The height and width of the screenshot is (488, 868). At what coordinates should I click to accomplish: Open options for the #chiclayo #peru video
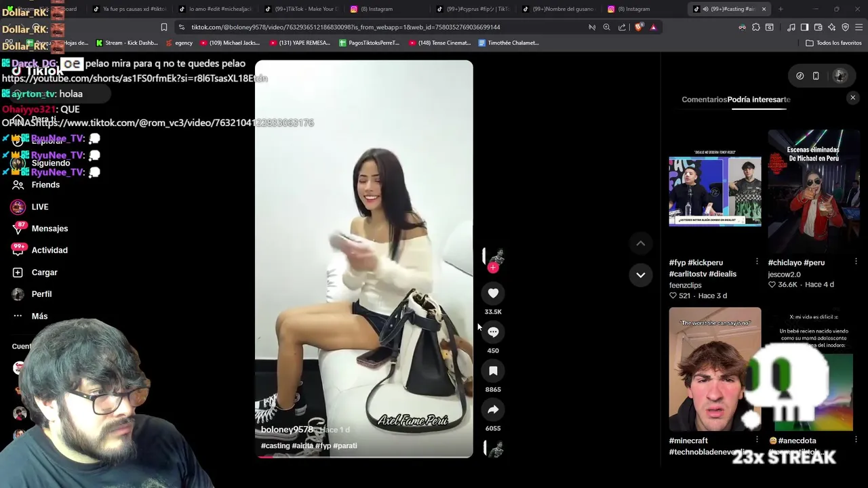(x=856, y=262)
